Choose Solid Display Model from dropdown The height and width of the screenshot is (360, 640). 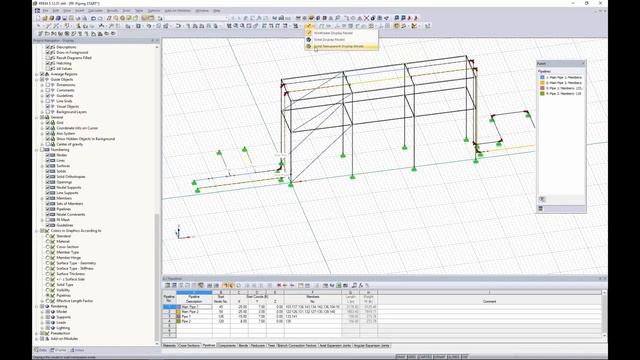[341, 40]
